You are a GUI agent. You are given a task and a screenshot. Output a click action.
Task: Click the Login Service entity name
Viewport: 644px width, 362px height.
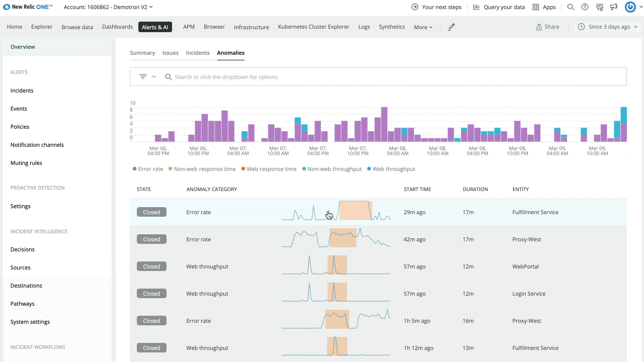pyautogui.click(x=529, y=294)
